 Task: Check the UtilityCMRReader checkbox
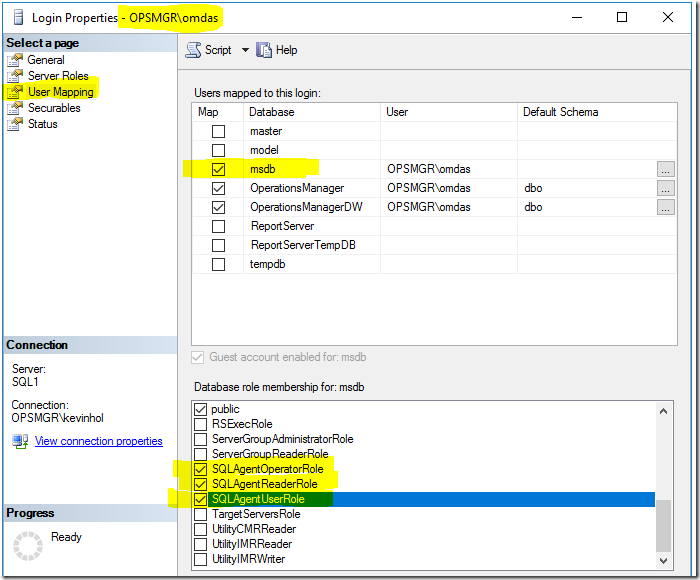(x=200, y=530)
